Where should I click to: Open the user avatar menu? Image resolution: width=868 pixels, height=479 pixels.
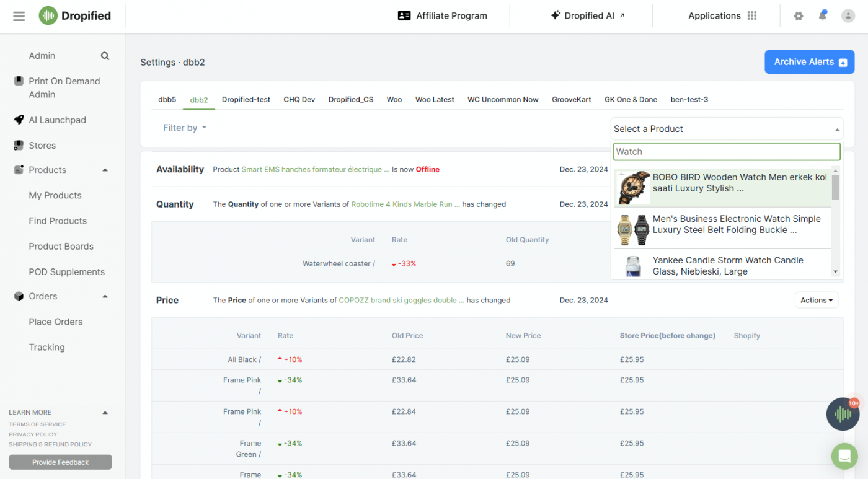point(848,16)
